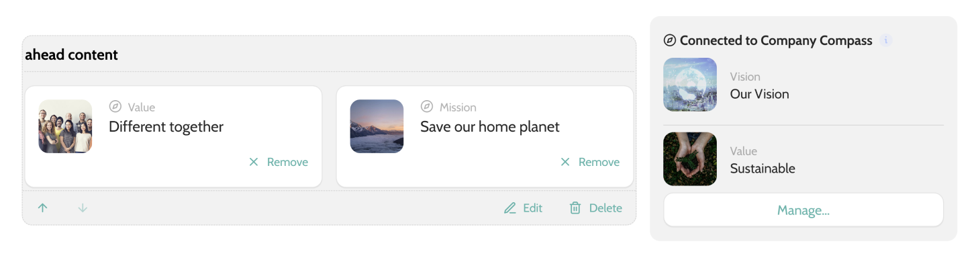Remove the Save our home planet mission

590,162
